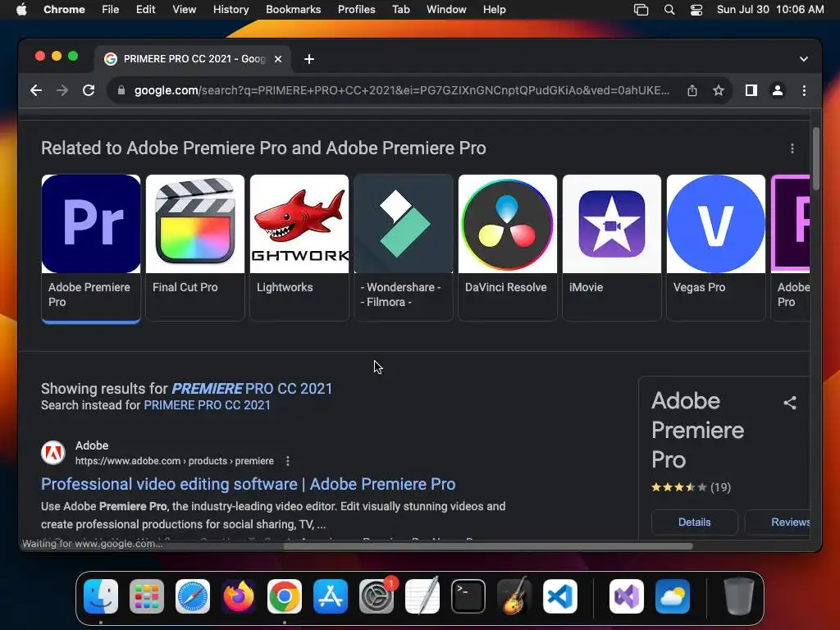Open Control Center in menu bar
This screenshot has width=840, height=630.
tap(696, 10)
